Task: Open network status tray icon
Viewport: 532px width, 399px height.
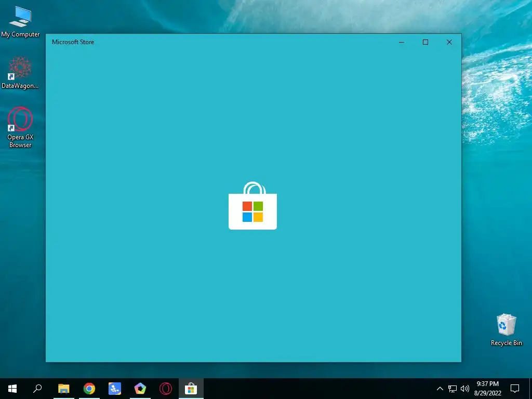Action: [x=453, y=389]
